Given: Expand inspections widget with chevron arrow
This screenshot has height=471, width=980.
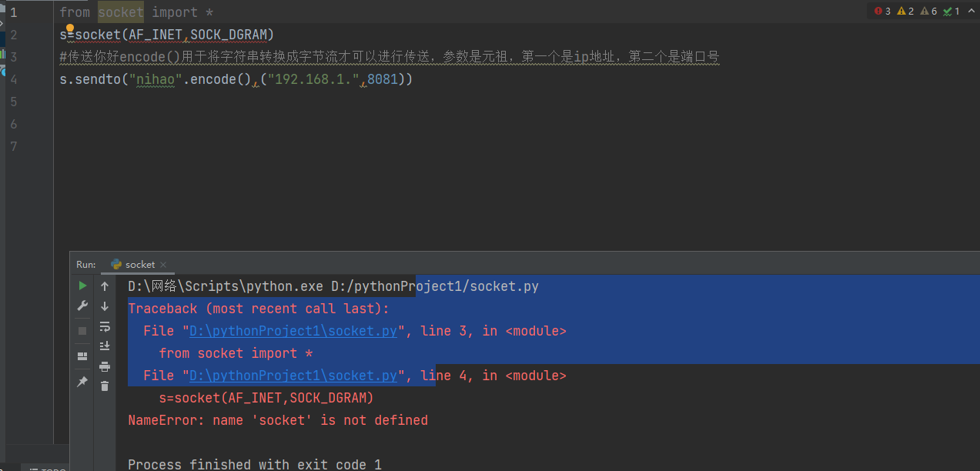Looking at the screenshot, I should [x=973, y=11].
